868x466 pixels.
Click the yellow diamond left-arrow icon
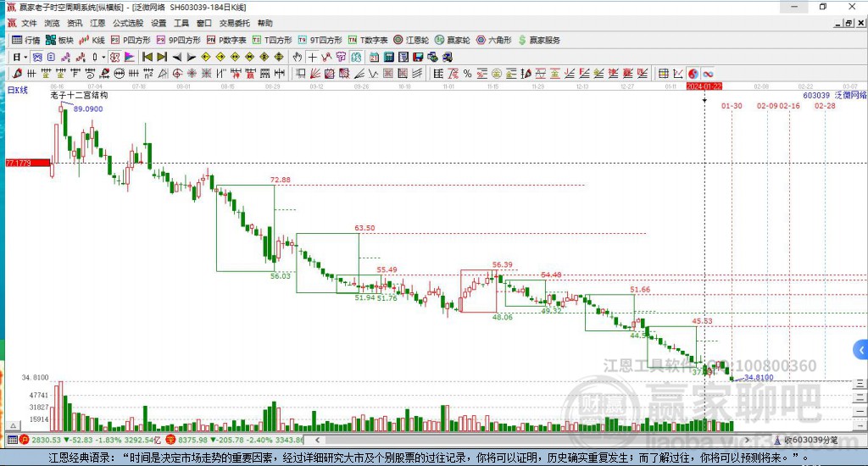206,57
